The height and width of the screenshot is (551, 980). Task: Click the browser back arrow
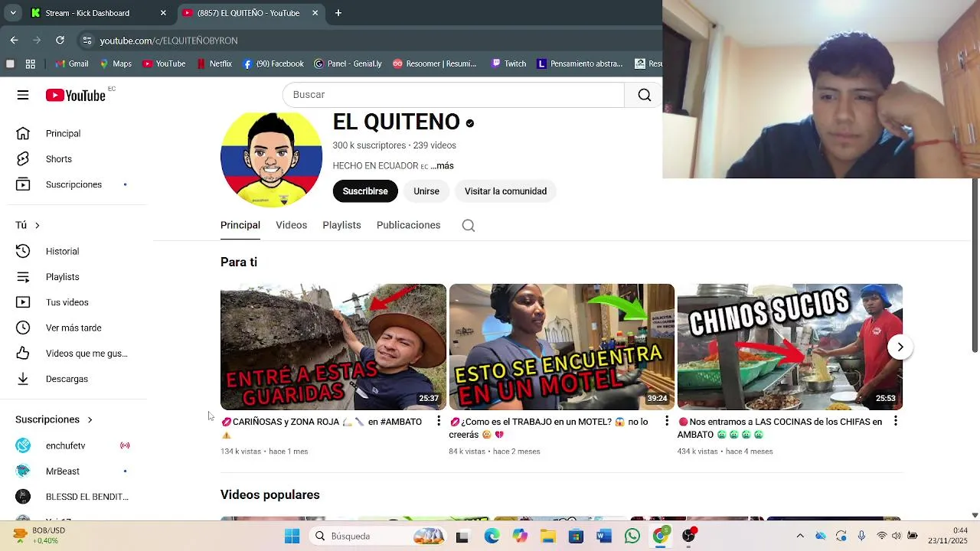click(x=14, y=40)
